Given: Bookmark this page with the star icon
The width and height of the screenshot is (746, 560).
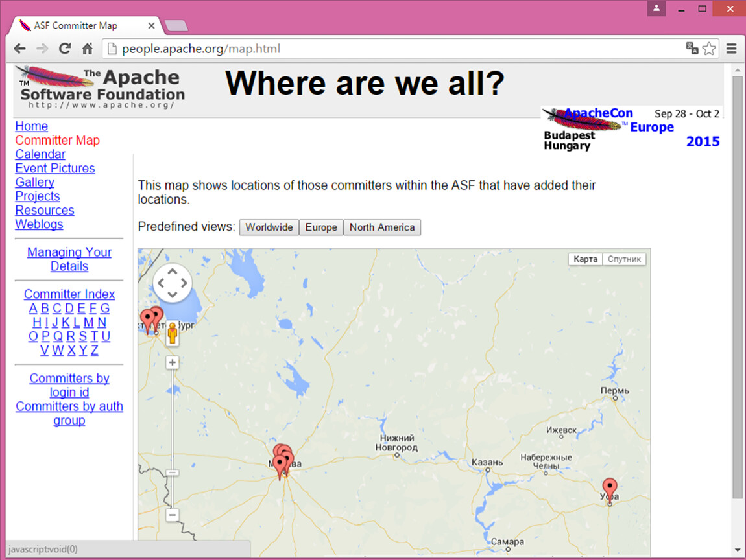Looking at the screenshot, I should pos(709,49).
